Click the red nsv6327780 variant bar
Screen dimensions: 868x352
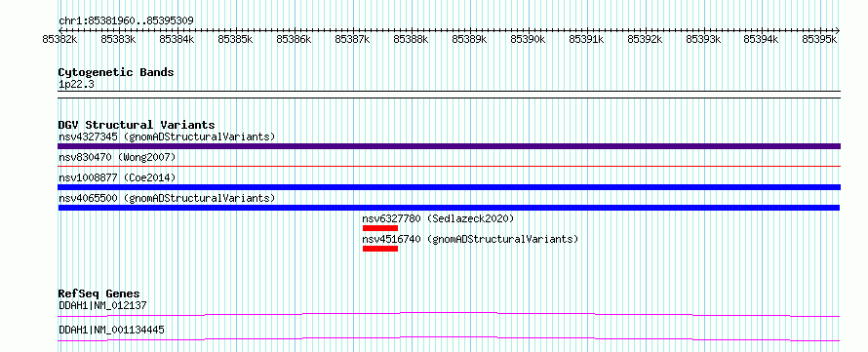tap(380, 228)
